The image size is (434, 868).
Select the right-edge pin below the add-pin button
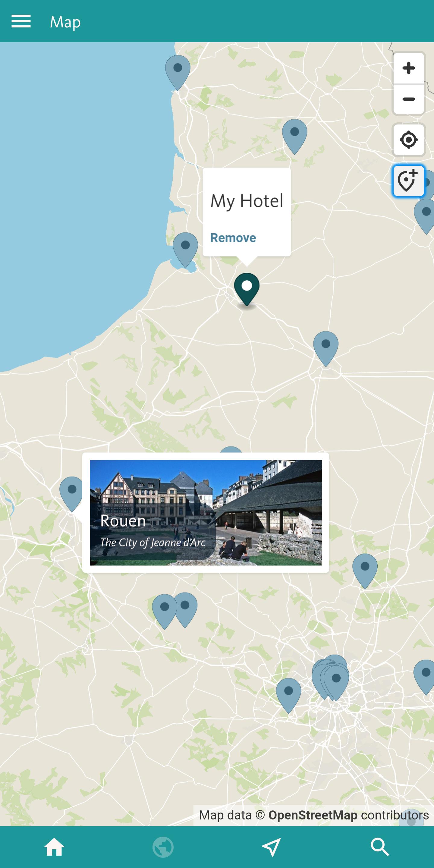425,216
